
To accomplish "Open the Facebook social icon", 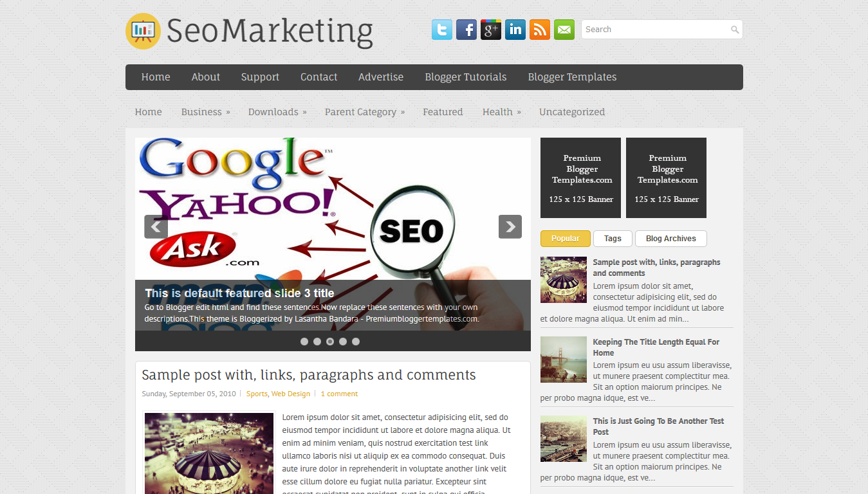I will point(466,30).
